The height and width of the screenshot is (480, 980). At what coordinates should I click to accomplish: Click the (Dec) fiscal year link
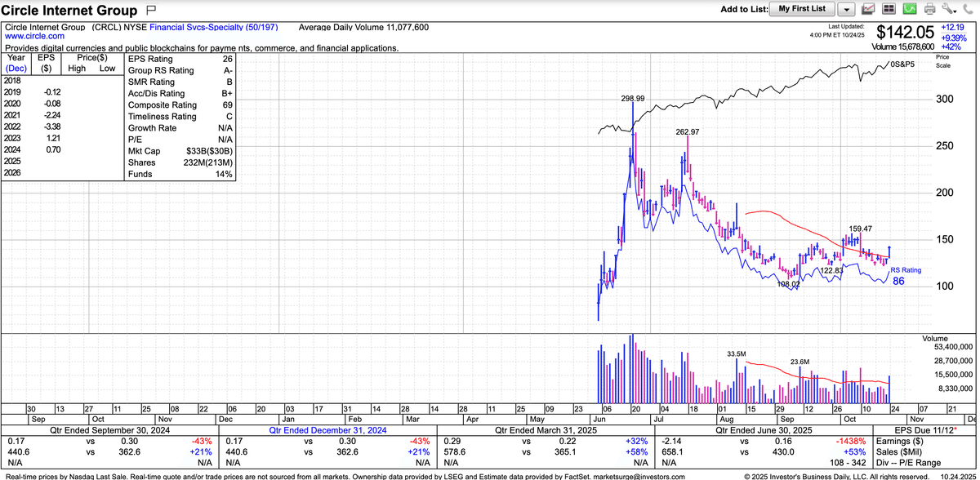[16, 69]
